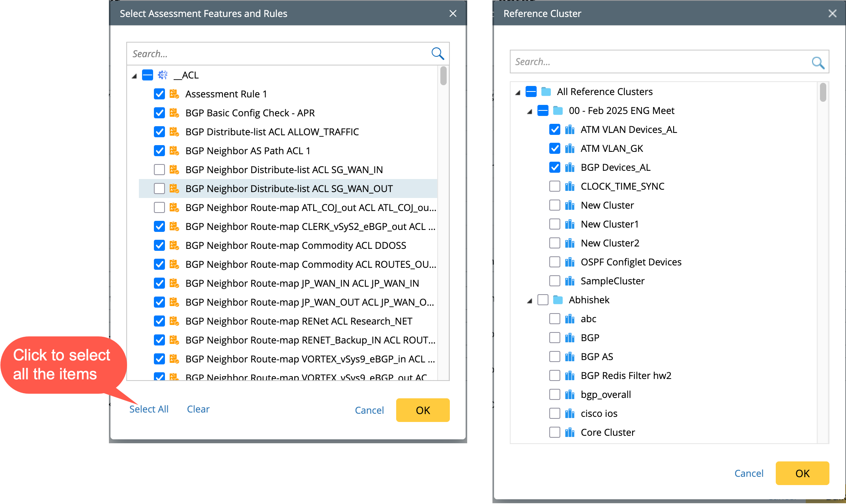This screenshot has height=504, width=846.
Task: Collapse the 00 - Feb 2025 ENG Meet folder
Action: coord(530,112)
